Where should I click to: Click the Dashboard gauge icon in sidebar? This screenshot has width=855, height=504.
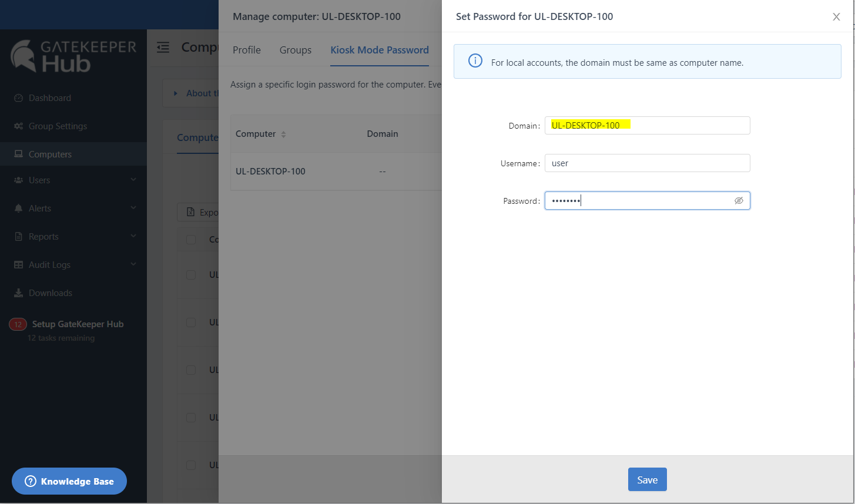click(x=18, y=98)
